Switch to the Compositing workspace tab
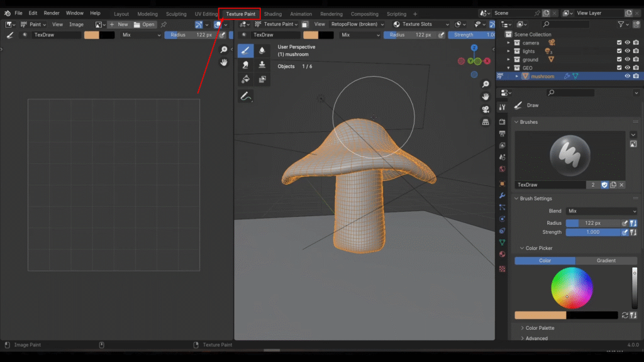The height and width of the screenshot is (362, 644). 364,14
